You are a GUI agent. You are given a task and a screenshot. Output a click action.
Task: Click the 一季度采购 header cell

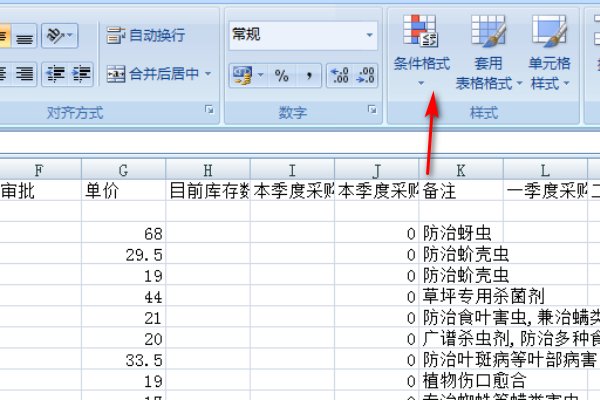click(x=545, y=190)
